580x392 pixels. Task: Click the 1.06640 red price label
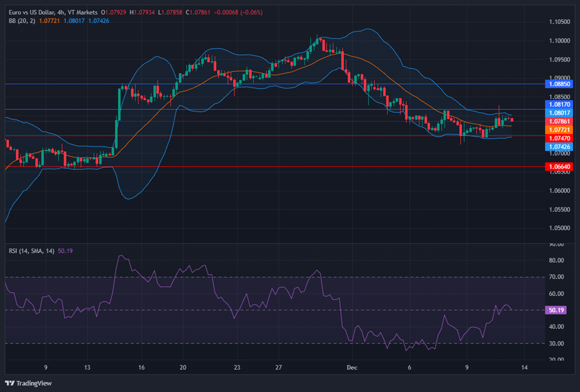coord(559,167)
